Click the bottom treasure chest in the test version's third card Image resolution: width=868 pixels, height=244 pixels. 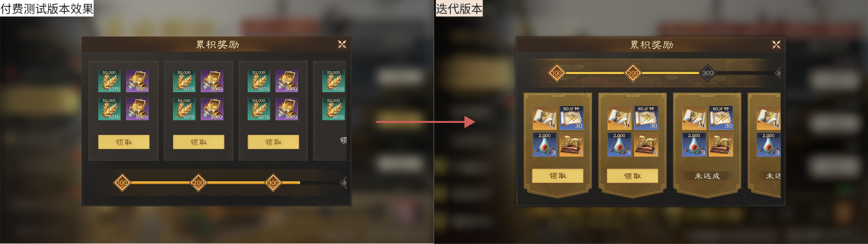pyautogui.click(x=287, y=109)
